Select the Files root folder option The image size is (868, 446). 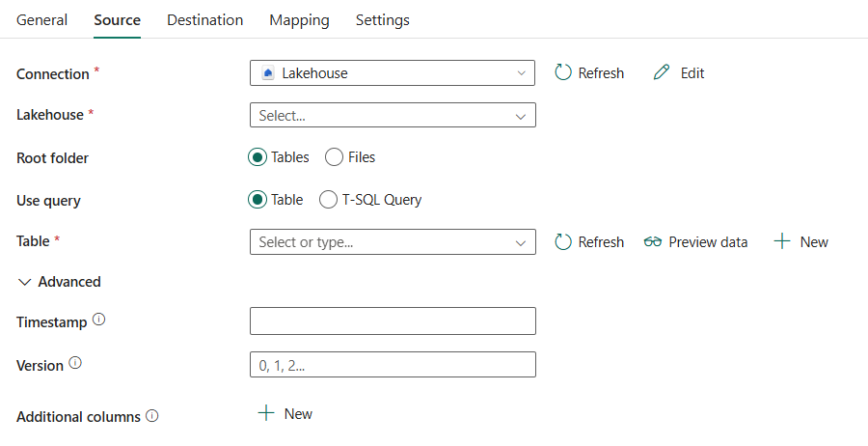[335, 157]
